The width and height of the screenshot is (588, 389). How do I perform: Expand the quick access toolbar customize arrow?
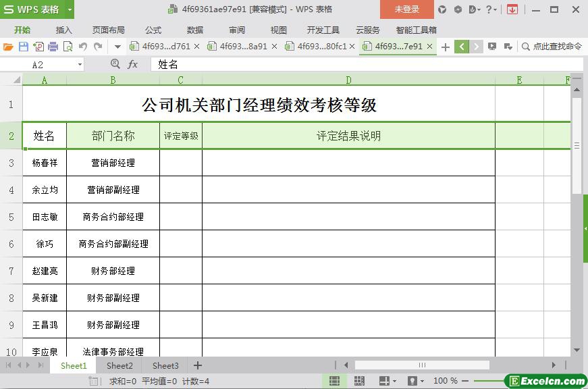click(x=117, y=47)
